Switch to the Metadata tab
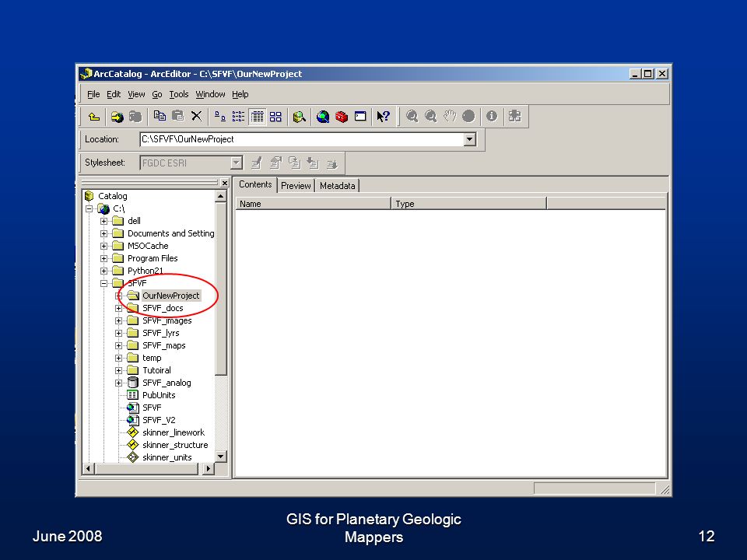Screen dimensions: 747x560 tap(337, 186)
